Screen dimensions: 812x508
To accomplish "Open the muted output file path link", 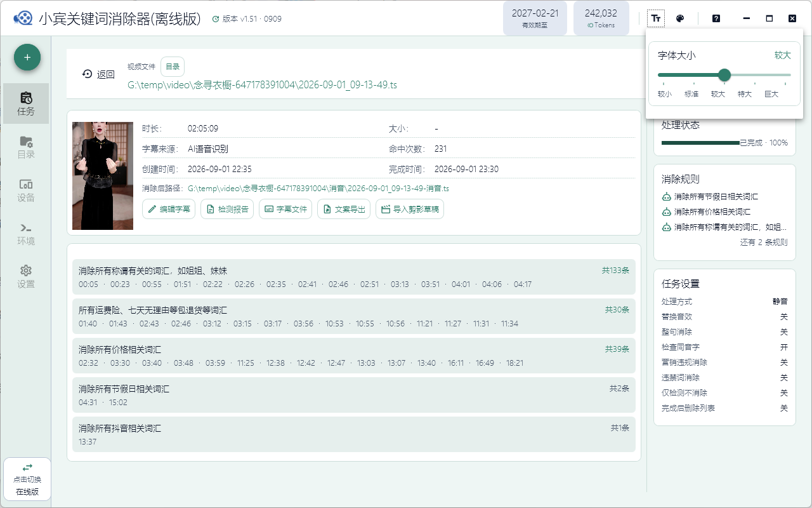I will tap(318, 189).
